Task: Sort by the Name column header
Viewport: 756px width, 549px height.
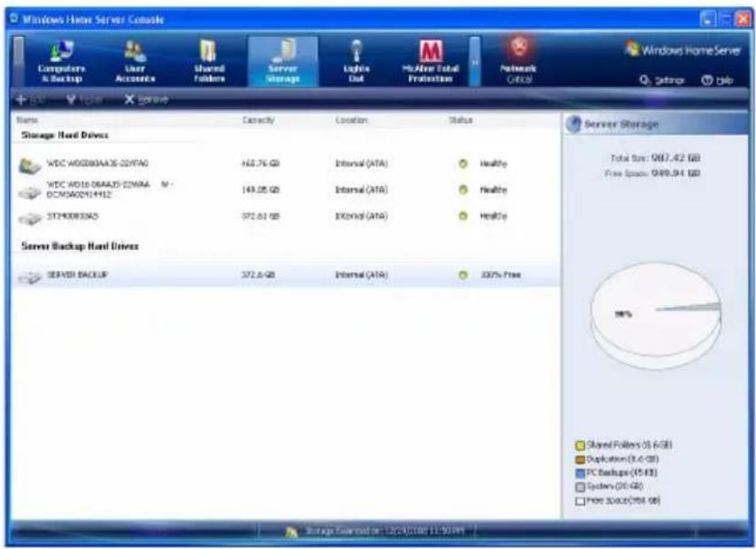Action: point(27,120)
